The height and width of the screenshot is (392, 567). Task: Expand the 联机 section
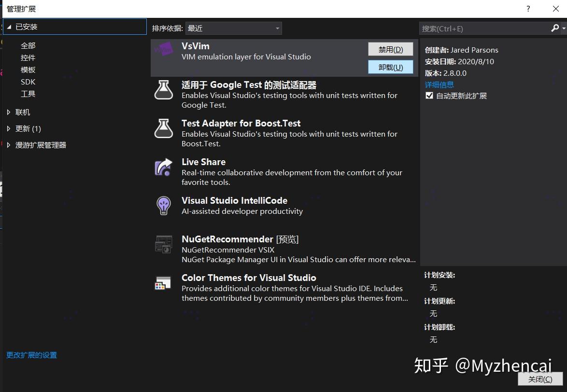pyautogui.click(x=22, y=112)
